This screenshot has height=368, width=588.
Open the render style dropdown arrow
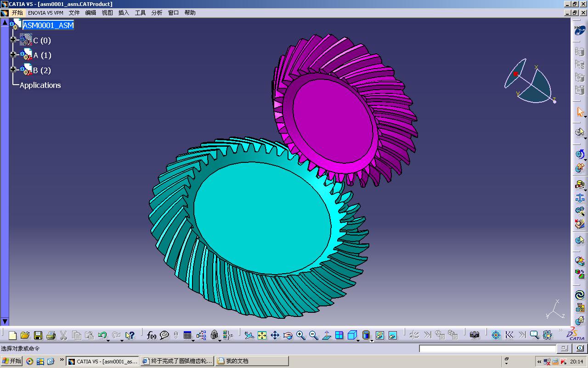click(371, 340)
